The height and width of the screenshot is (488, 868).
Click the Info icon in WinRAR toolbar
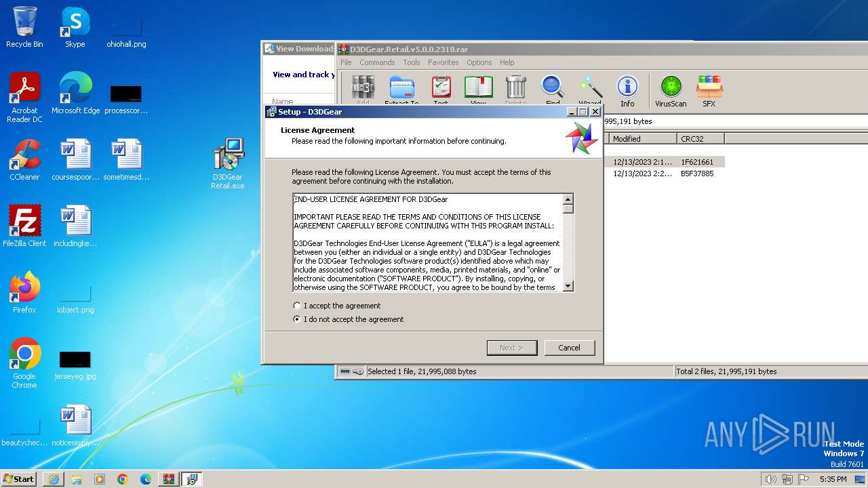coord(627,90)
